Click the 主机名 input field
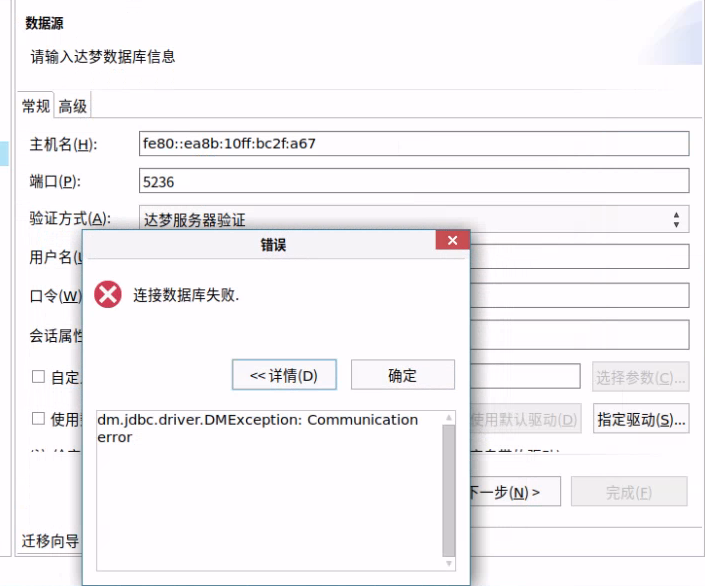The height and width of the screenshot is (586, 705). (414, 143)
